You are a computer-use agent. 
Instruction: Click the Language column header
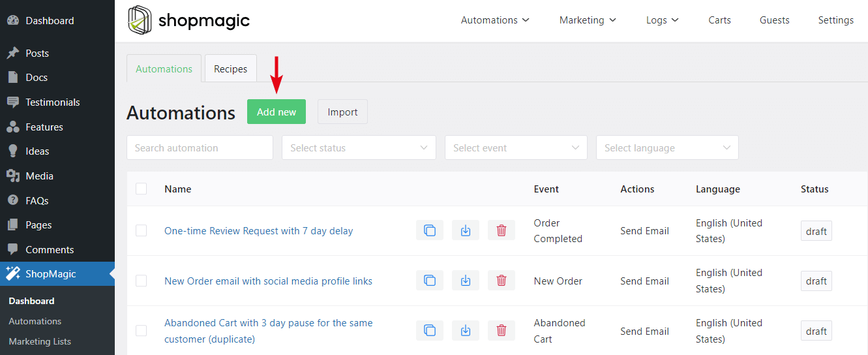(x=718, y=189)
